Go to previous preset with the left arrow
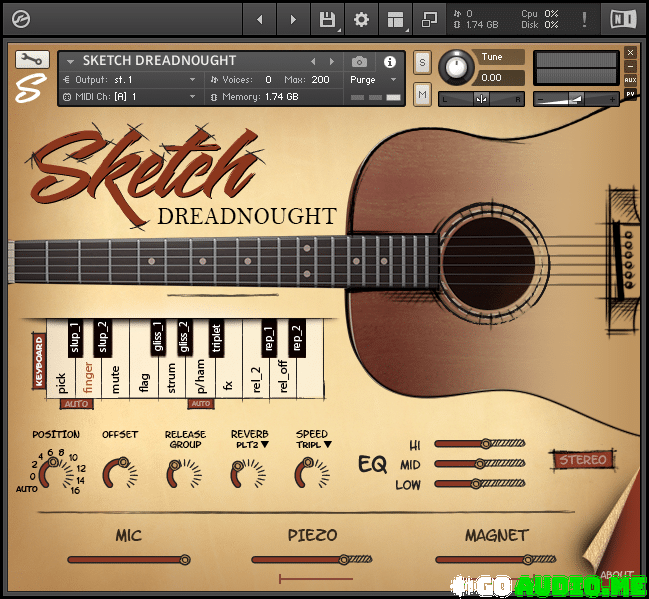This screenshot has width=649, height=599. pyautogui.click(x=260, y=19)
